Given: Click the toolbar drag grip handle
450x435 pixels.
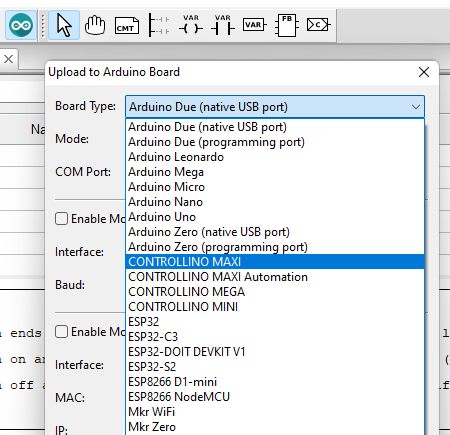Looking at the screenshot, I should (43, 25).
